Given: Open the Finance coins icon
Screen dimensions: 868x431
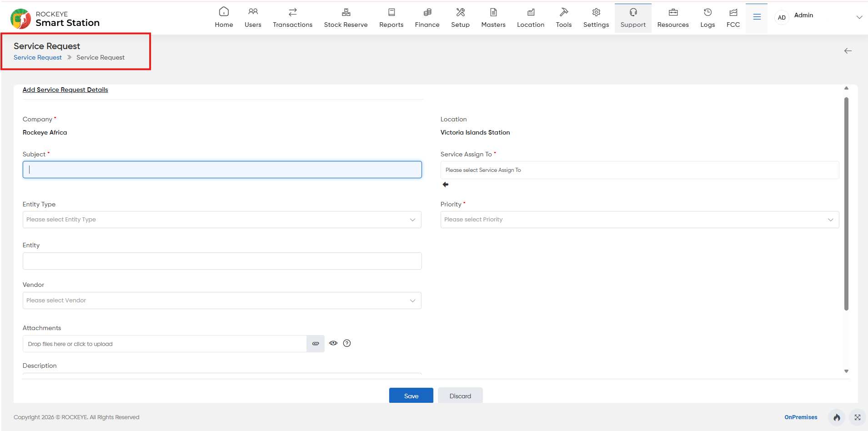Looking at the screenshot, I should [x=427, y=12].
